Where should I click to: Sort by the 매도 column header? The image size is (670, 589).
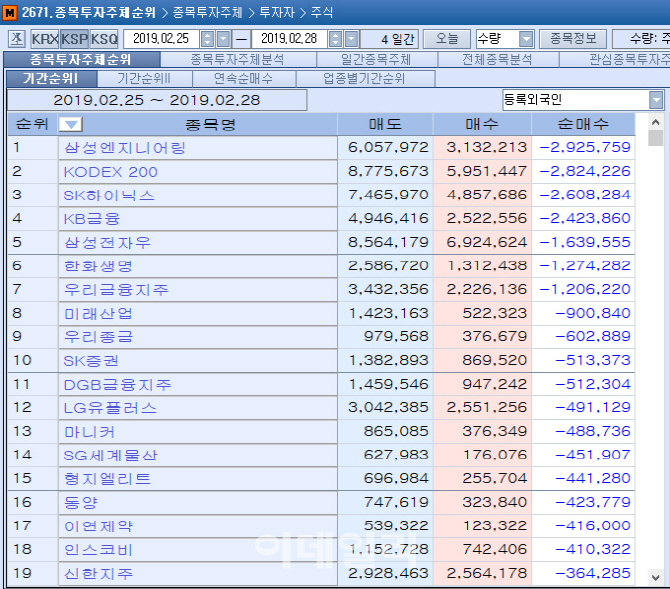385,124
